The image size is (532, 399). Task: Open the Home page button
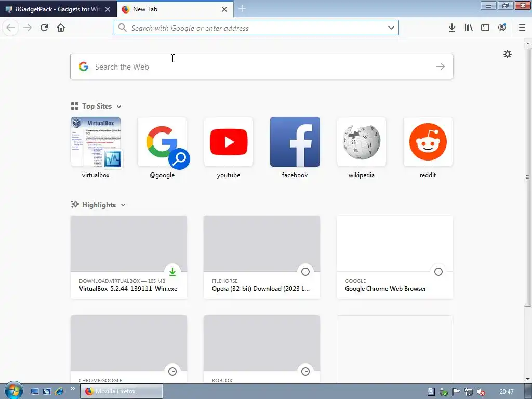pyautogui.click(x=61, y=28)
